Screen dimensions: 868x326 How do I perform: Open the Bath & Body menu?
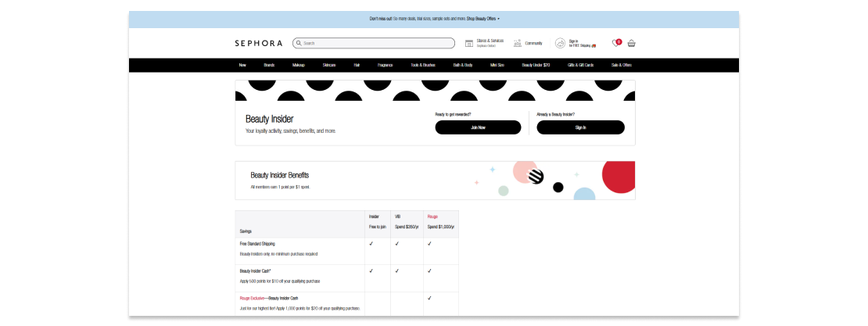point(463,66)
